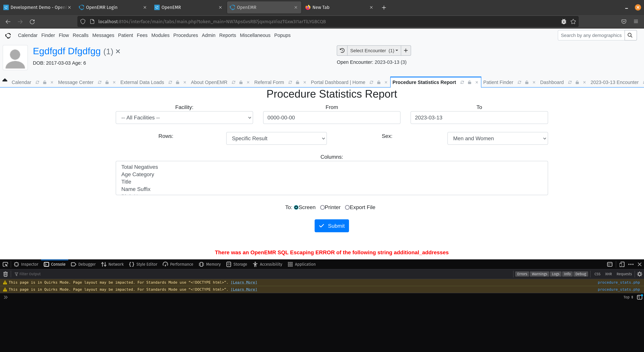The image size is (644, 352).
Task: Open devtools more options ellipsis
Action: pos(631,264)
